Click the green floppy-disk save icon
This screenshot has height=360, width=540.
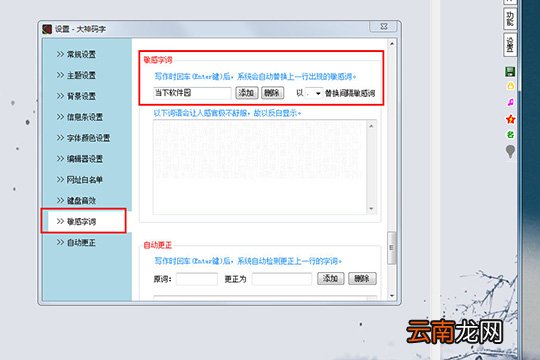[x=510, y=72]
